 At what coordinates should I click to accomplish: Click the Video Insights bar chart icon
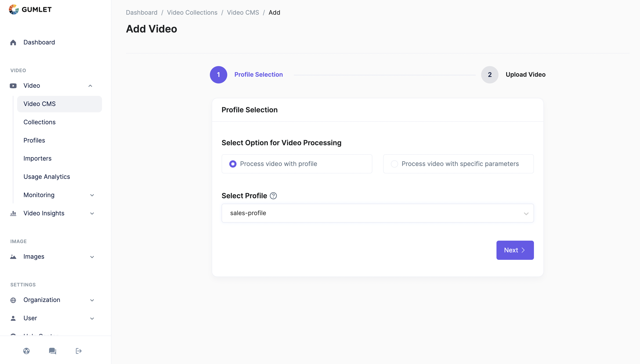point(13,213)
